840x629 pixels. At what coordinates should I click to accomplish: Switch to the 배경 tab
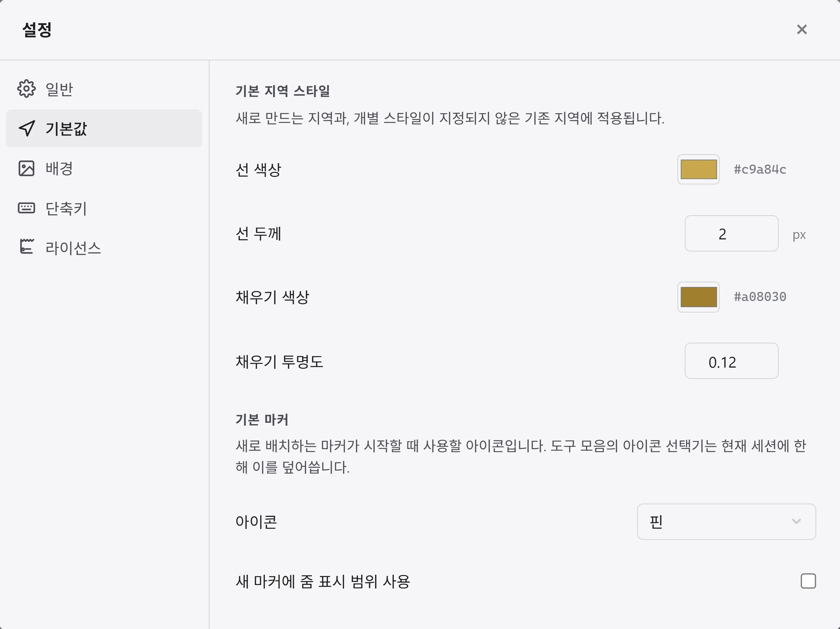(104, 168)
